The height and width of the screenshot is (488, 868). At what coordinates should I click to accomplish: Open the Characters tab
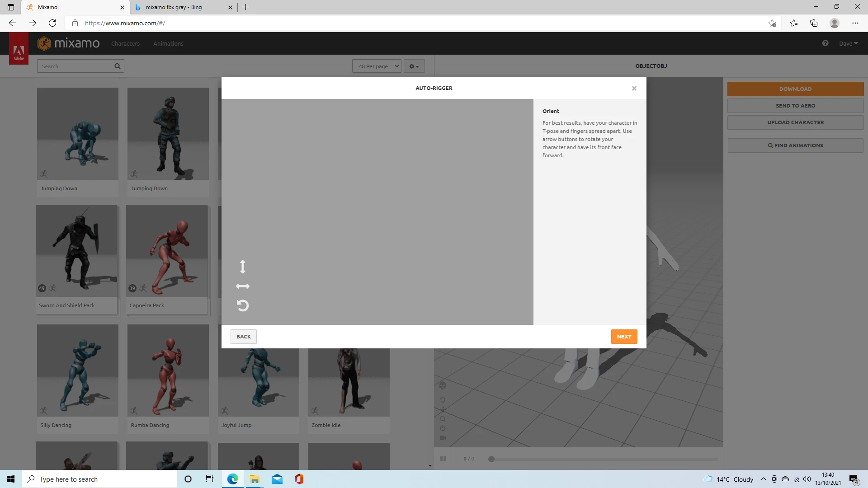click(x=125, y=44)
